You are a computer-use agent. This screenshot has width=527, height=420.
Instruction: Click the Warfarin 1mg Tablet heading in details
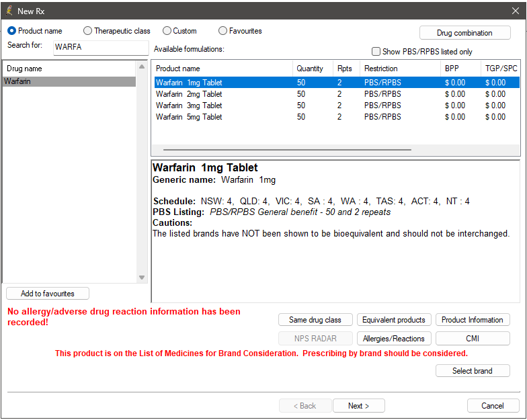[205, 168]
